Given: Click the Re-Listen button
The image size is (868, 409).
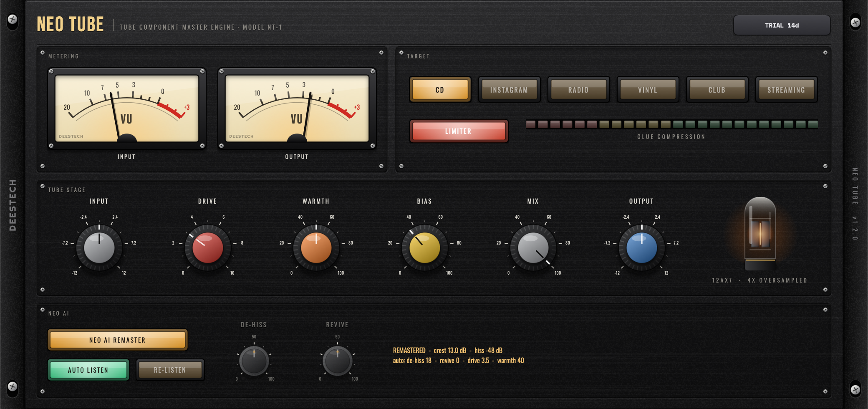Looking at the screenshot, I should point(170,370).
